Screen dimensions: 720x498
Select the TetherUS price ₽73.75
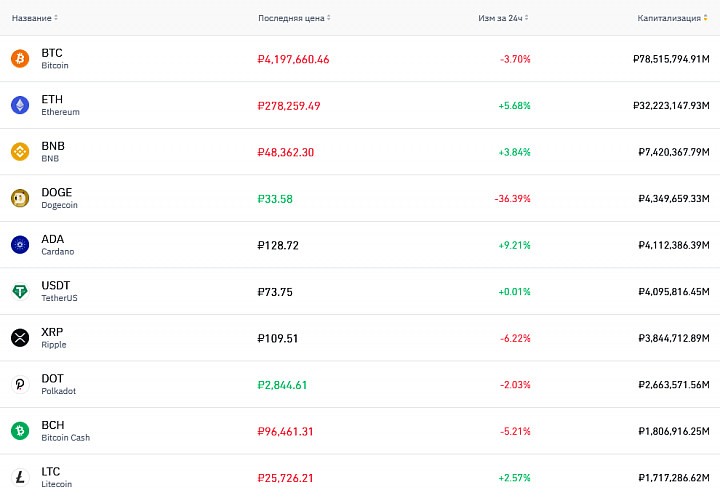275,292
